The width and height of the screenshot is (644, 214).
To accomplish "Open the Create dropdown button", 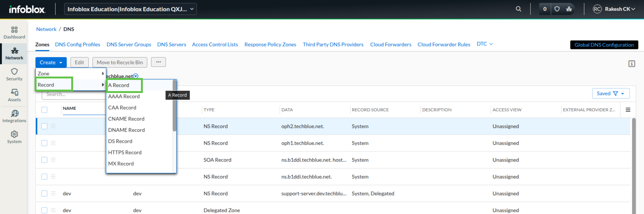I will click(51, 62).
